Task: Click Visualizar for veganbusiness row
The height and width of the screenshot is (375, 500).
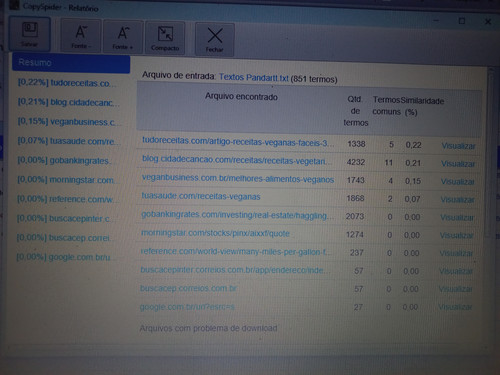Action: pos(458,182)
